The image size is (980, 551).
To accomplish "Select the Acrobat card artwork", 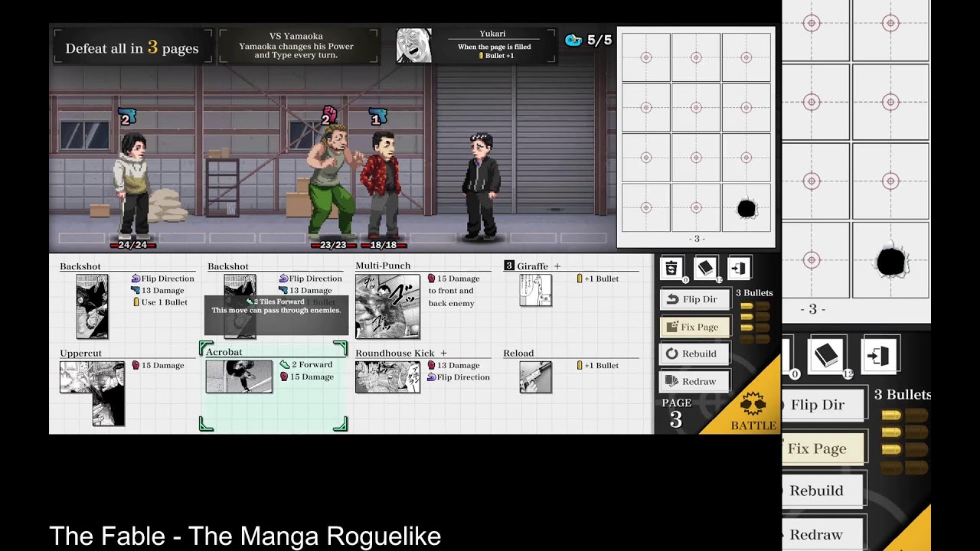I will 240,377.
